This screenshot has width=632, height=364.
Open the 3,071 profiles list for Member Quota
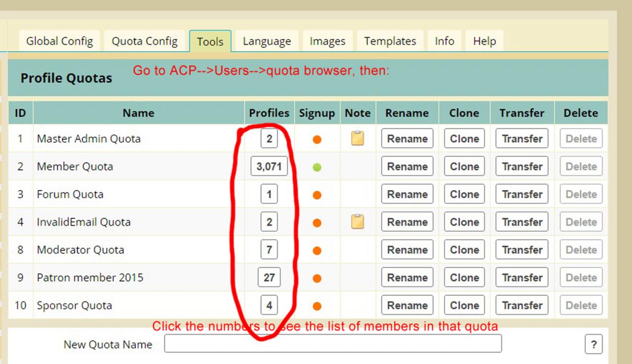point(269,167)
